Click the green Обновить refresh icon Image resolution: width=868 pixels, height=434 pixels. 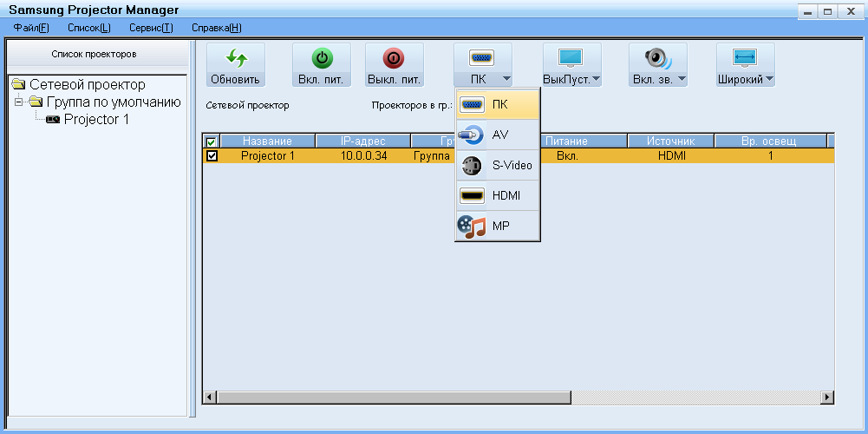pos(235,58)
